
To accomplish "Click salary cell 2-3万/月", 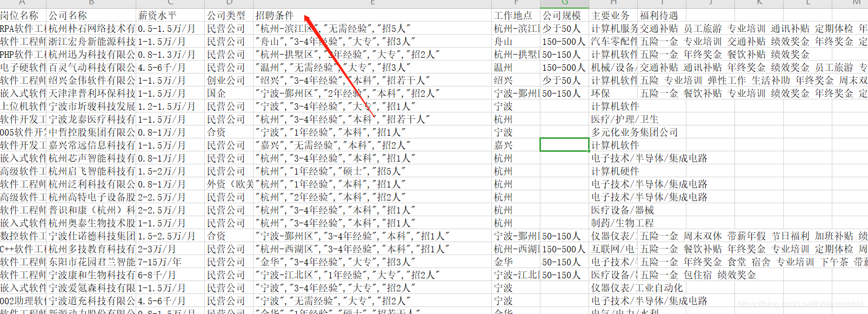I will [x=171, y=249].
